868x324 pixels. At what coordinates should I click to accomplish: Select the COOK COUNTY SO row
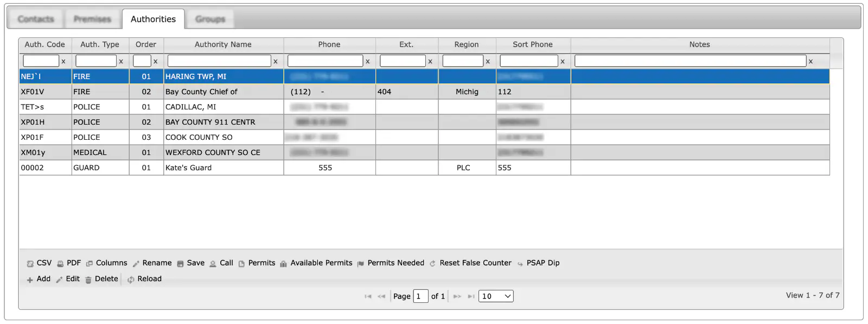pos(424,137)
